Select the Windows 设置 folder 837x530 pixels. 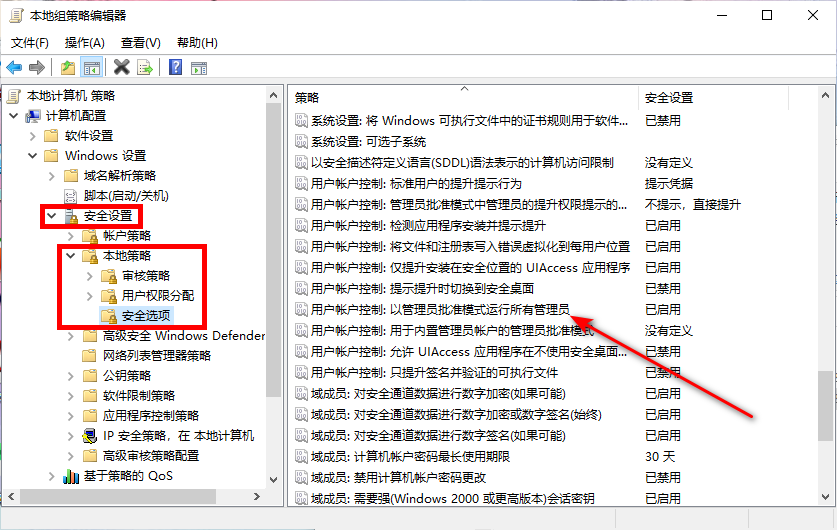point(105,155)
